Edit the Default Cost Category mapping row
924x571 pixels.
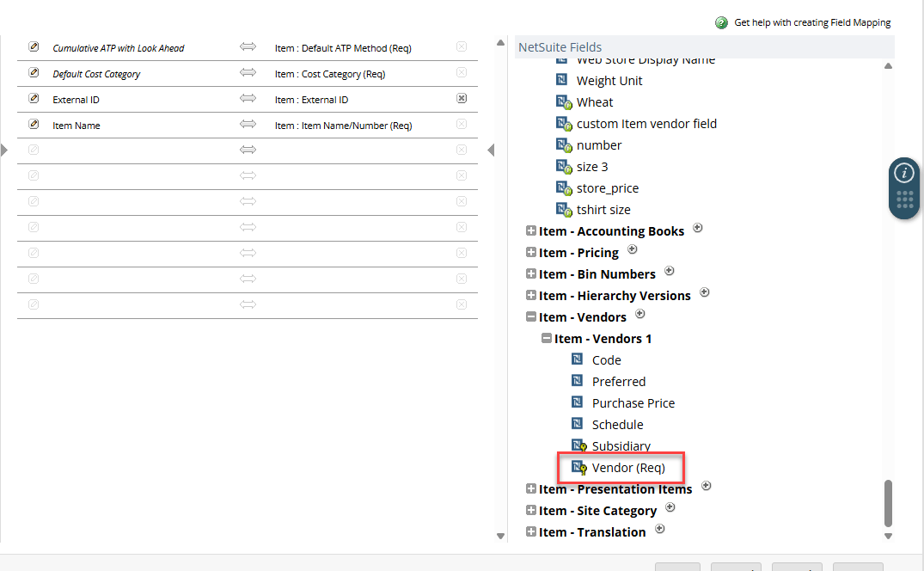point(34,72)
